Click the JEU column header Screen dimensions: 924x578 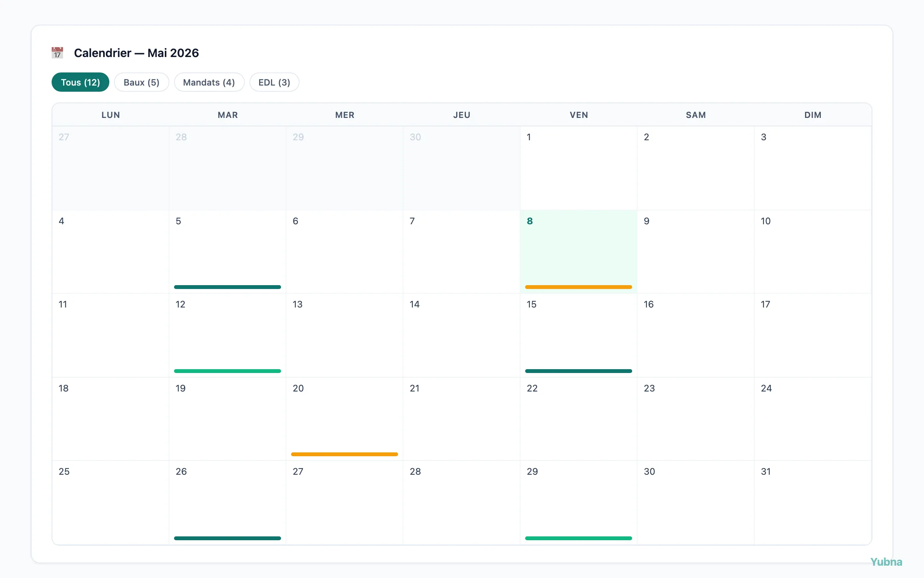(x=462, y=115)
